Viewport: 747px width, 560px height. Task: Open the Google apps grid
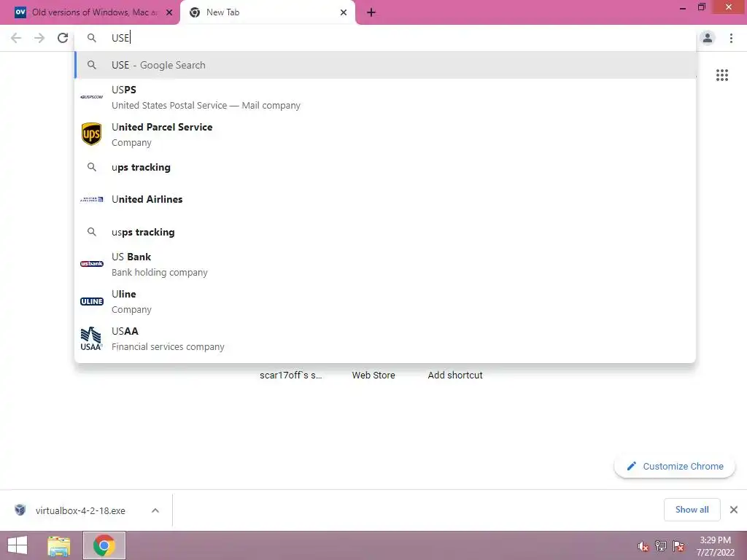(x=721, y=75)
